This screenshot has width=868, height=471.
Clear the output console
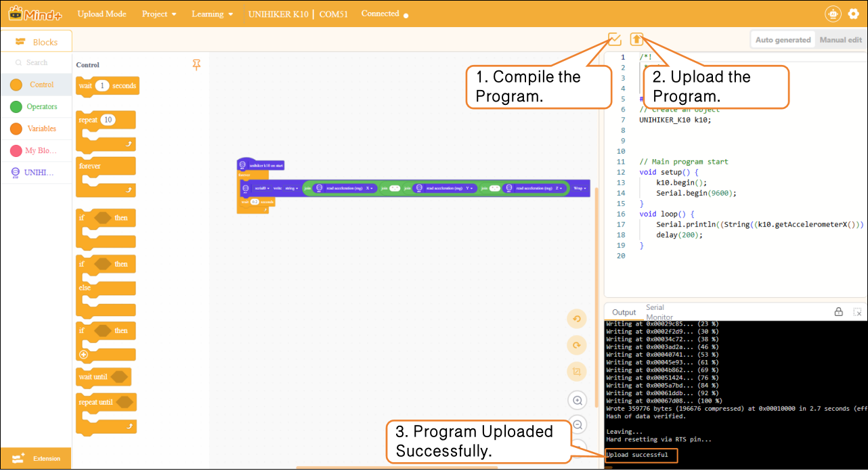(x=857, y=312)
